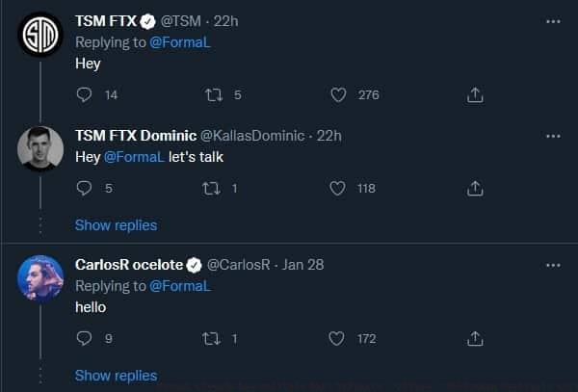Open more options on TSM FTX tweet
Viewport: 578px width, 392px height.
coord(553,20)
